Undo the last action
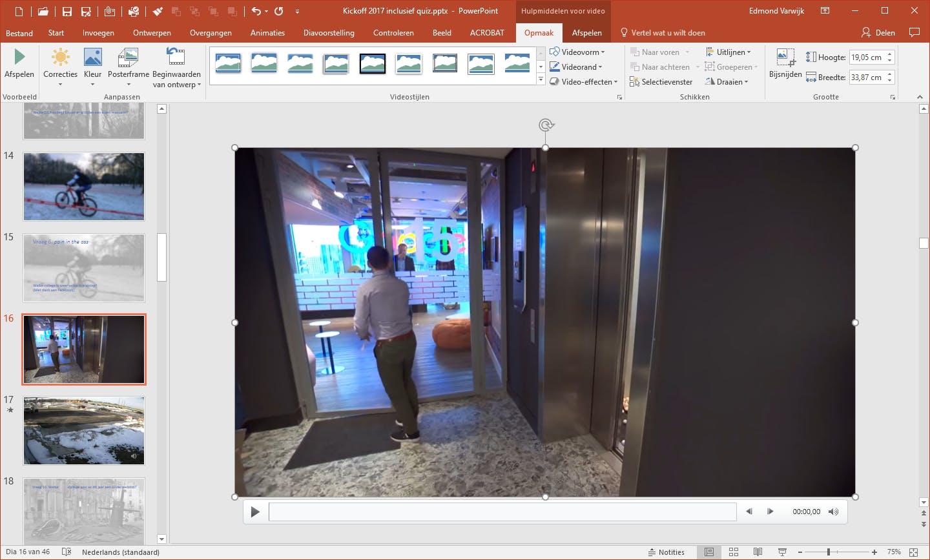The width and height of the screenshot is (930, 560). [256, 11]
